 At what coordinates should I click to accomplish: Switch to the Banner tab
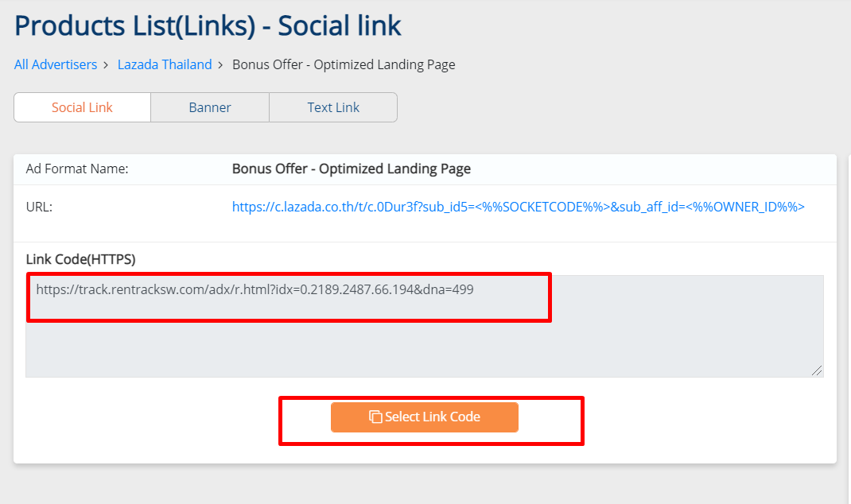click(209, 107)
